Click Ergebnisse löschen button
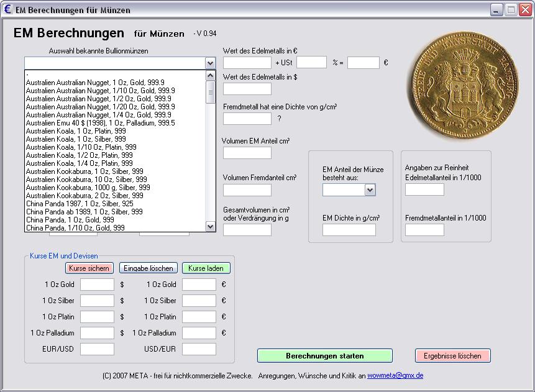The image size is (535, 392). pyautogui.click(x=452, y=356)
